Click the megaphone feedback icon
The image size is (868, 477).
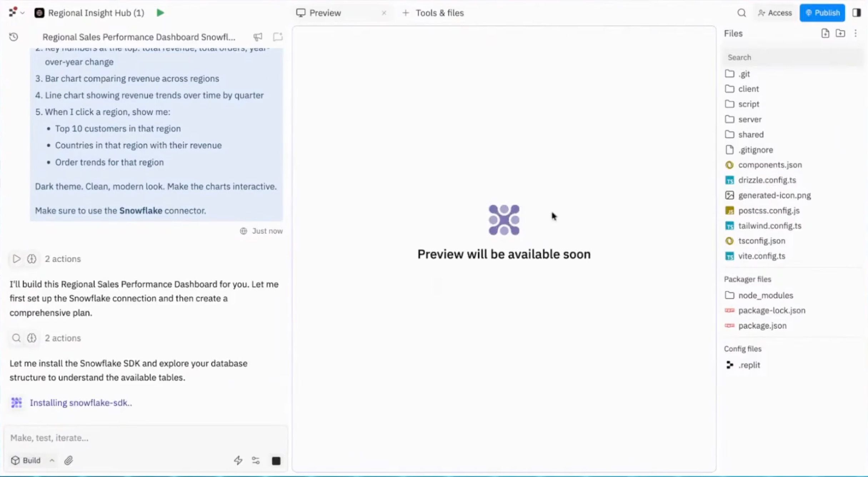coord(258,37)
